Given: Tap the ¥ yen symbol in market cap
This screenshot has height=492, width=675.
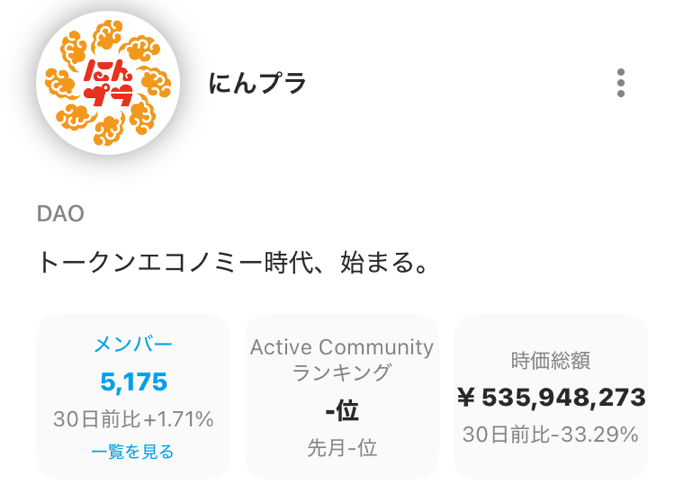Looking at the screenshot, I should 466,397.
